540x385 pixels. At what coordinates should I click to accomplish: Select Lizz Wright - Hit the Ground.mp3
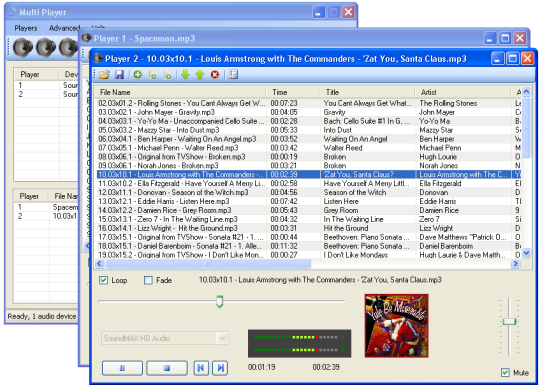pos(308,228)
